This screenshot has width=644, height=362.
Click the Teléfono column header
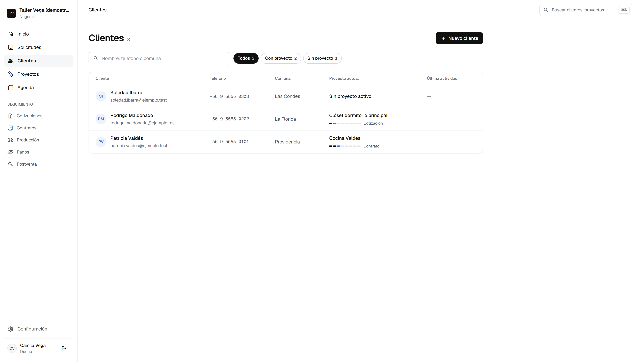[218, 78]
